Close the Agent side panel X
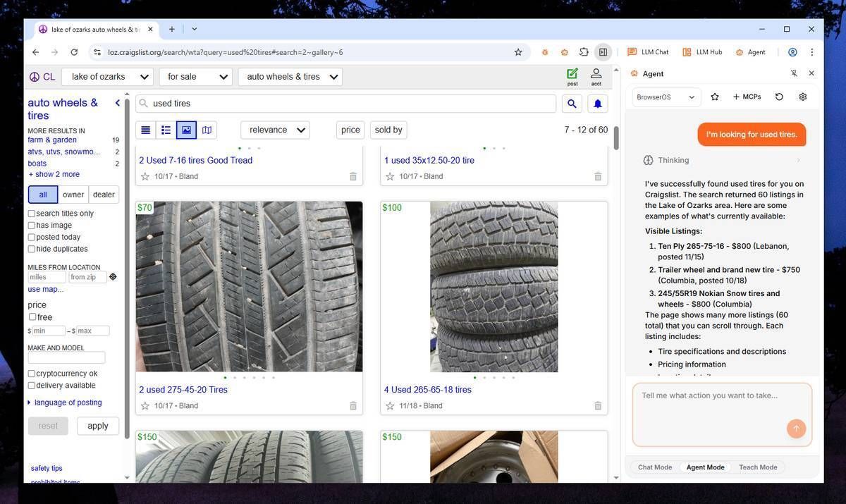Screen dimensions: 846x504 pyautogui.click(x=811, y=73)
